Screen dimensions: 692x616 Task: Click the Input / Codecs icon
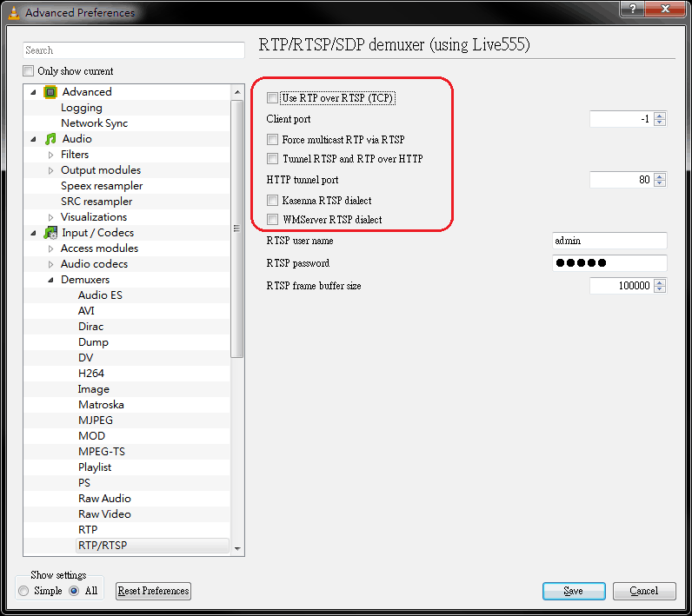50,232
